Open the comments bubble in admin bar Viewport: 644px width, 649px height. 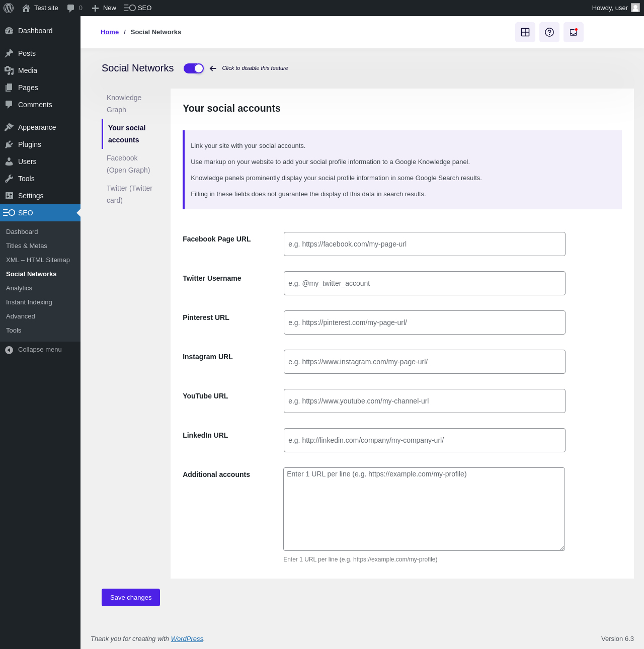click(74, 8)
